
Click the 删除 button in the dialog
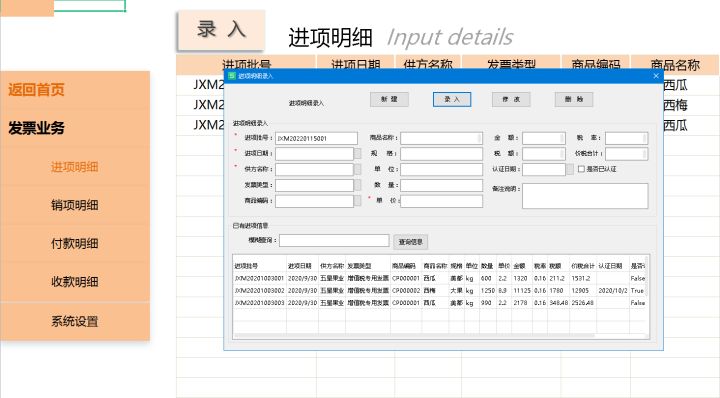[x=574, y=99]
